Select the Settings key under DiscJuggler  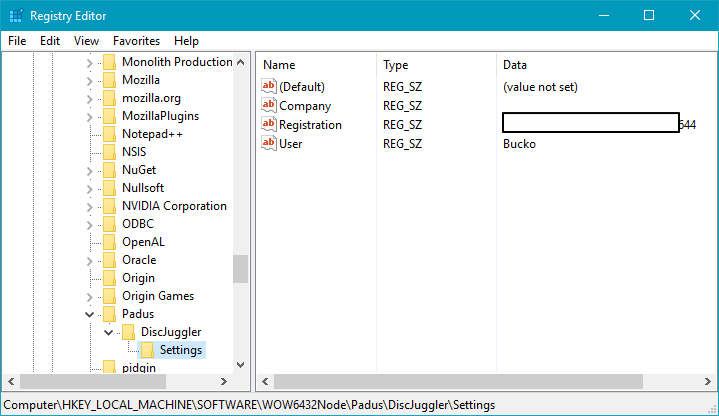(181, 350)
